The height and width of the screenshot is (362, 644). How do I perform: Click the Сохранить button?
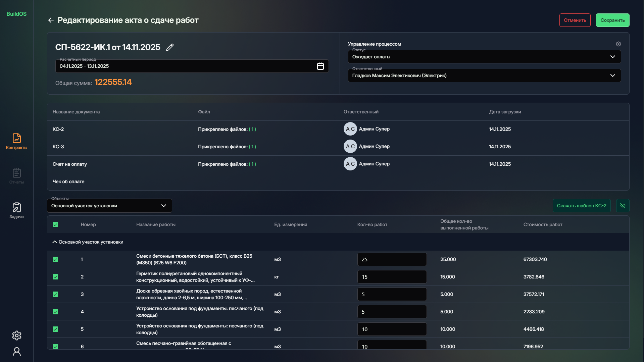(612, 20)
